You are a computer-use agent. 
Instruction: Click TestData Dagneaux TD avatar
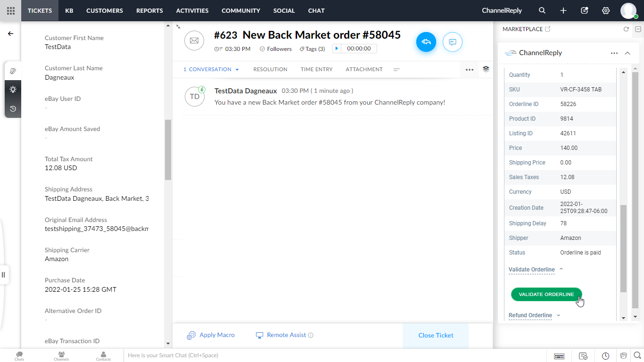tap(195, 97)
